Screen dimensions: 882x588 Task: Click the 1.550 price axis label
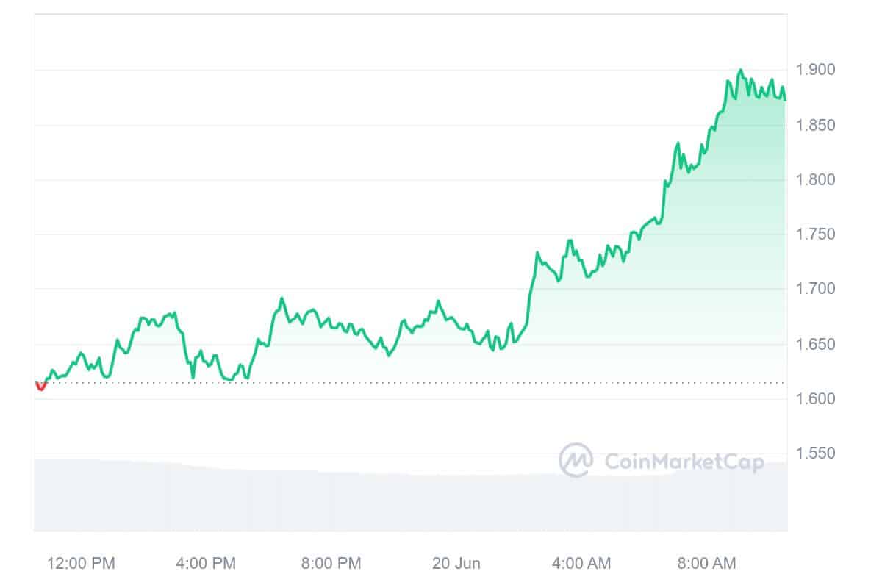817,453
